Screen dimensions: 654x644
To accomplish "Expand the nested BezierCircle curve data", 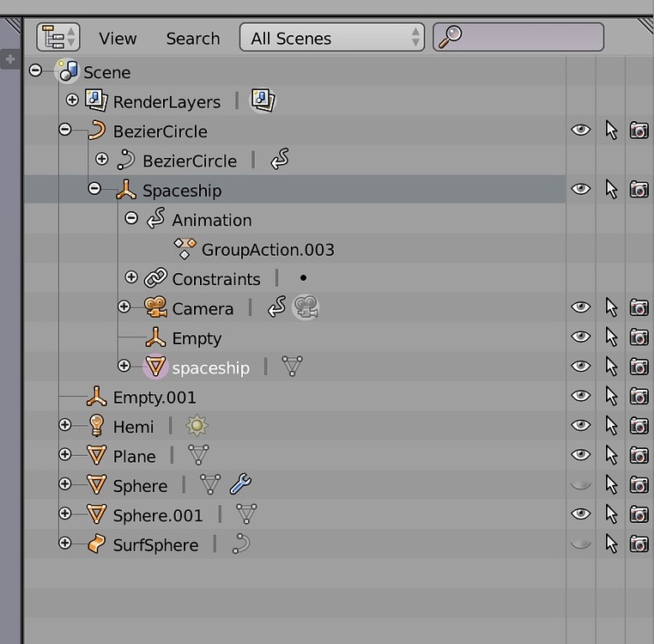I will click(x=102, y=159).
